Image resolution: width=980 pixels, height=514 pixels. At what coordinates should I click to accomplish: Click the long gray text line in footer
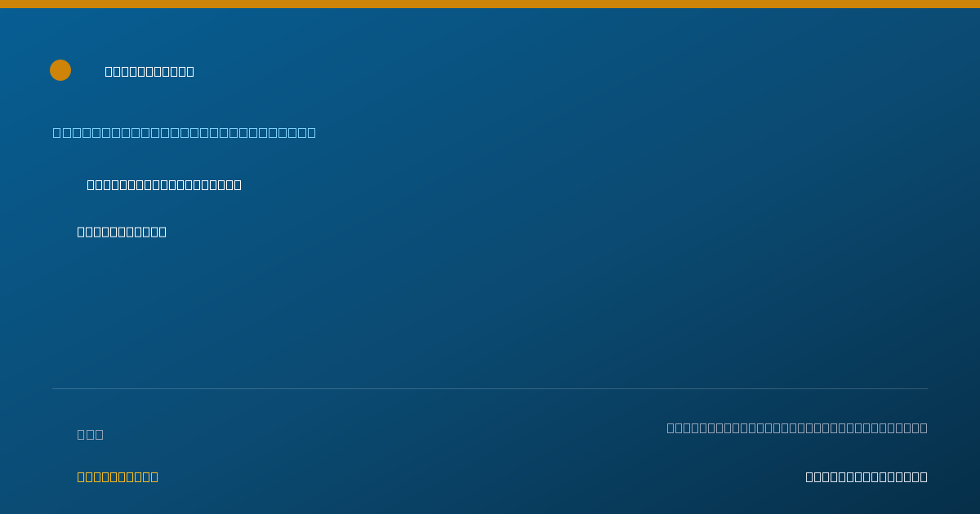click(x=797, y=428)
